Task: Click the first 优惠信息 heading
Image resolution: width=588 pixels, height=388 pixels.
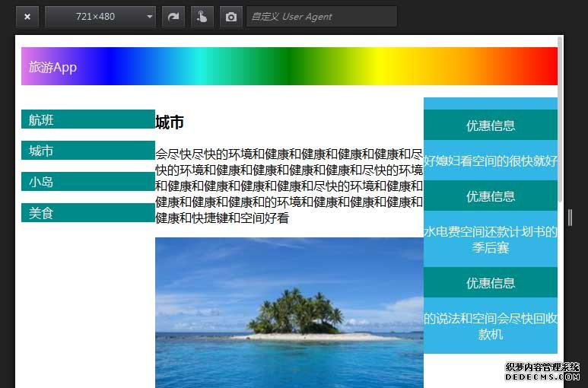Action: (x=491, y=125)
